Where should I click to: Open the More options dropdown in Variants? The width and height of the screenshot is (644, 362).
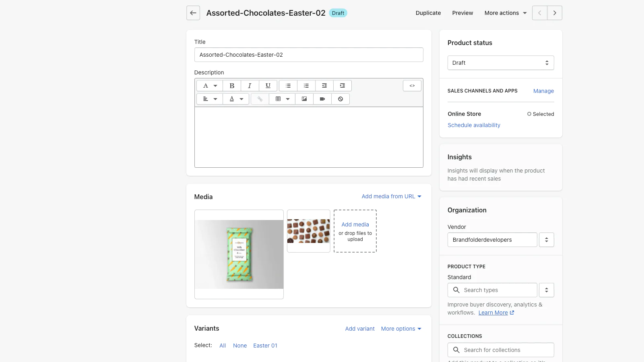click(401, 329)
